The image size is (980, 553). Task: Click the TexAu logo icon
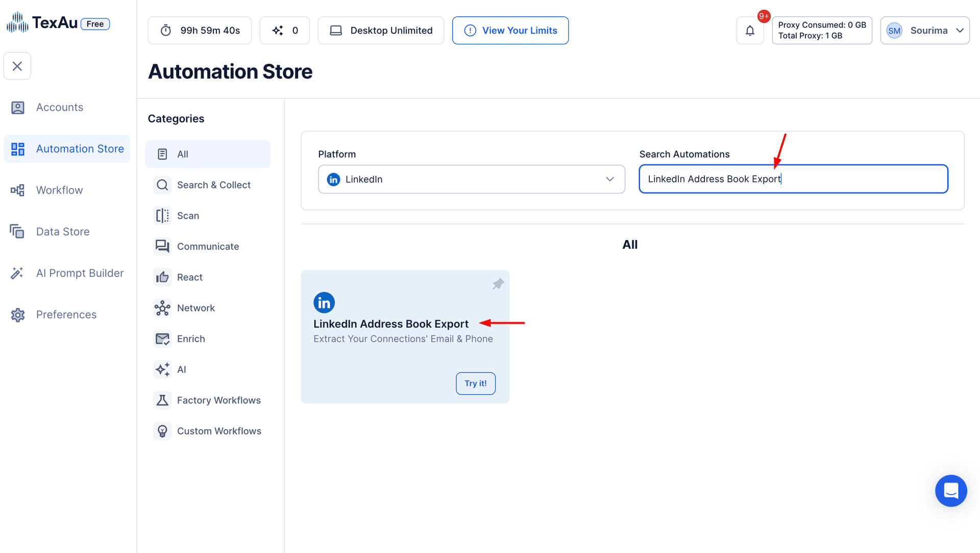tap(17, 22)
